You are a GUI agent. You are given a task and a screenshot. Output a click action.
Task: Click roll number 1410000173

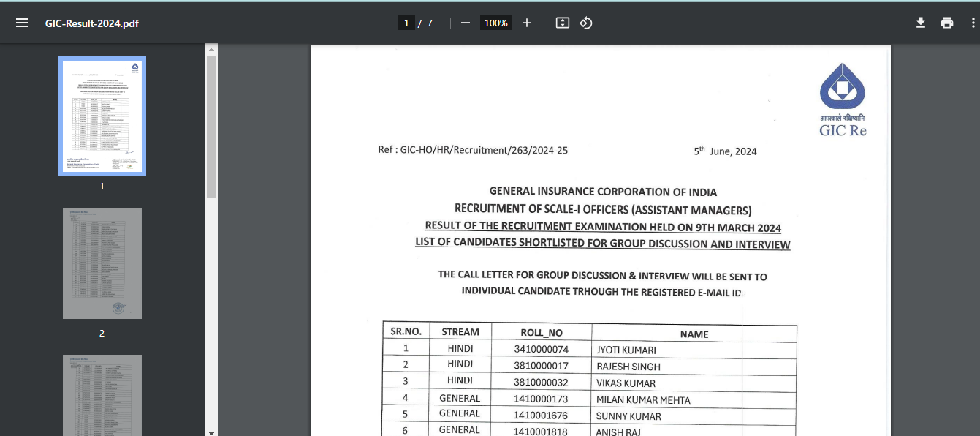[x=541, y=399]
